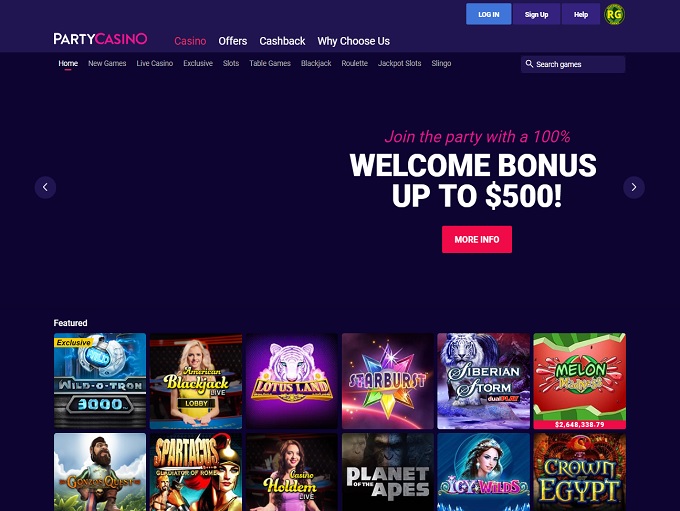Screen dimensions: 680x511
Task: Open the Starburst game tile
Action: (388, 381)
